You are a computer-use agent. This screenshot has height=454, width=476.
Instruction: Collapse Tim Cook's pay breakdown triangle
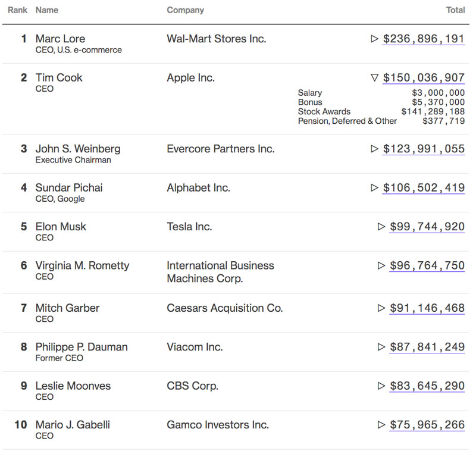tap(375, 78)
